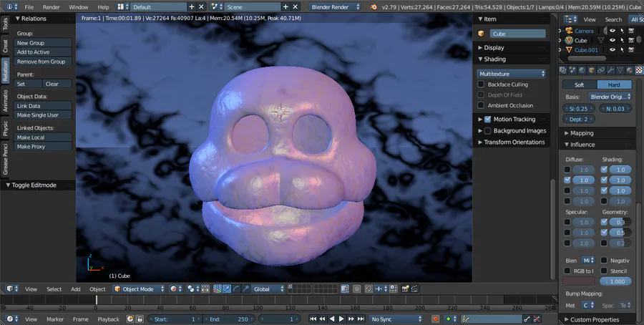Viewport: 644px width, 325px height.
Task: Play the animation forward
Action: [341, 319]
